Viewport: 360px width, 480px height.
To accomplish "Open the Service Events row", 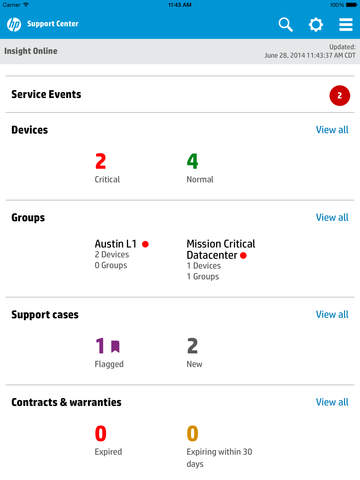I will (180, 95).
